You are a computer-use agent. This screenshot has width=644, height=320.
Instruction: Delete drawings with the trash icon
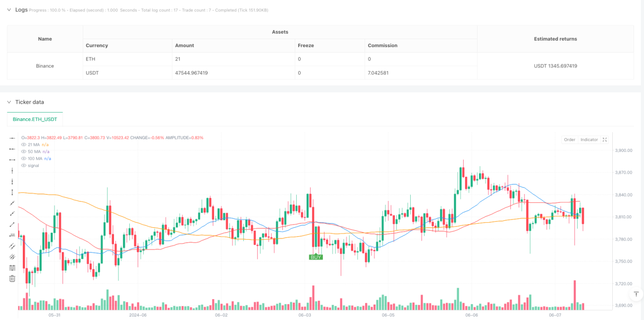(x=12, y=278)
